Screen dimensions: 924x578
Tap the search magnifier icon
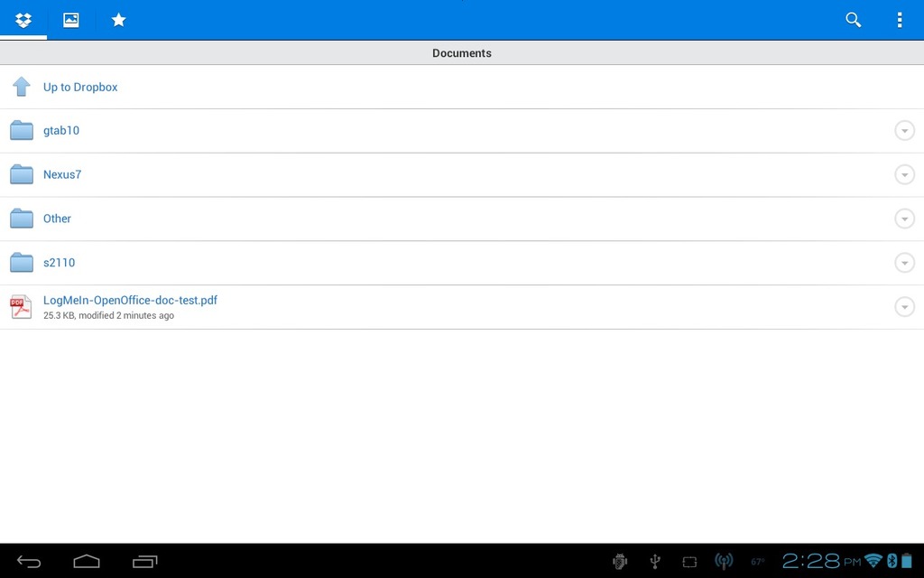pos(853,20)
